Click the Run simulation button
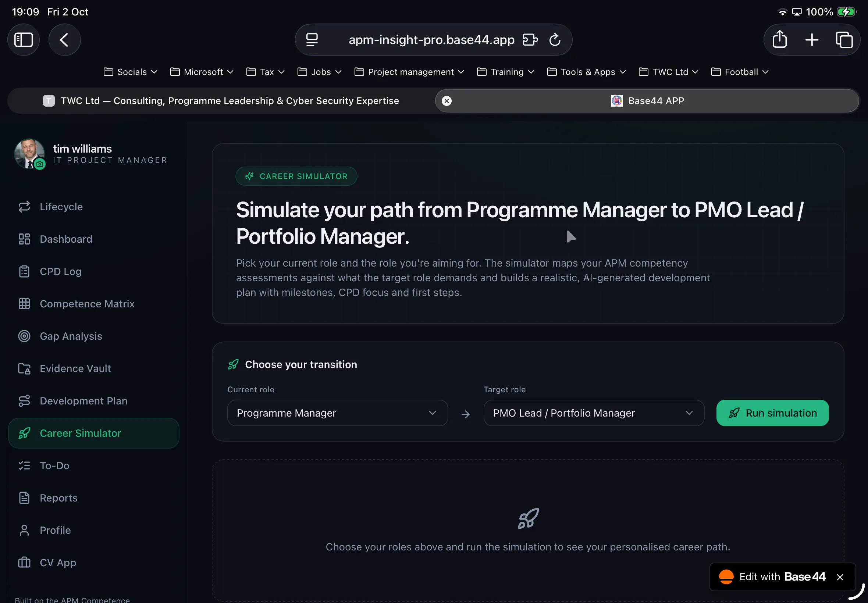868x603 pixels. (x=772, y=413)
